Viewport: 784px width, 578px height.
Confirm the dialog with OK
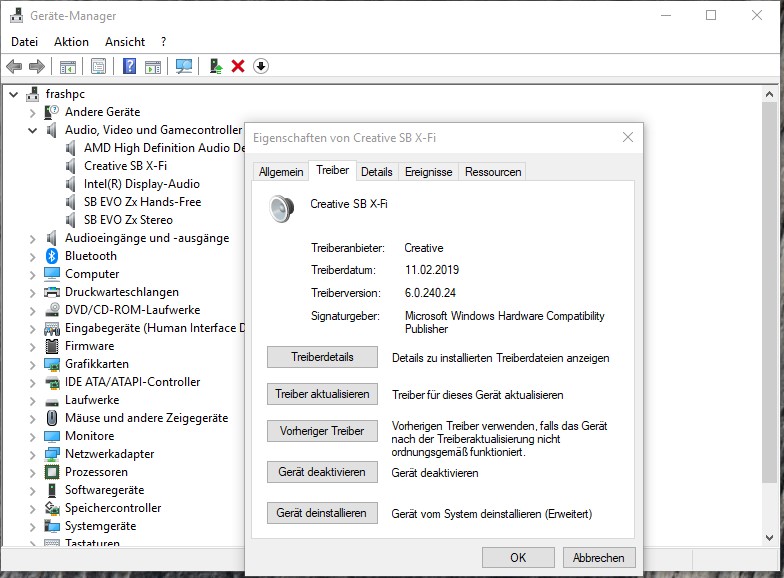(x=518, y=558)
